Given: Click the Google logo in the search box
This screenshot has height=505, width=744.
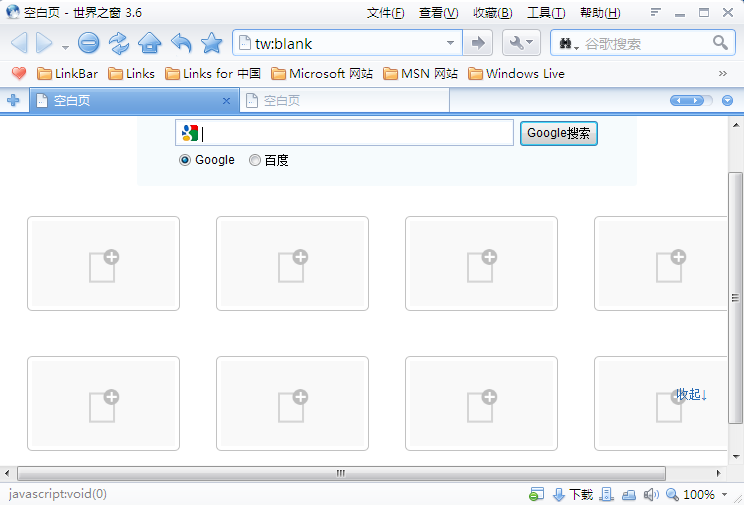Looking at the screenshot, I should 190,133.
